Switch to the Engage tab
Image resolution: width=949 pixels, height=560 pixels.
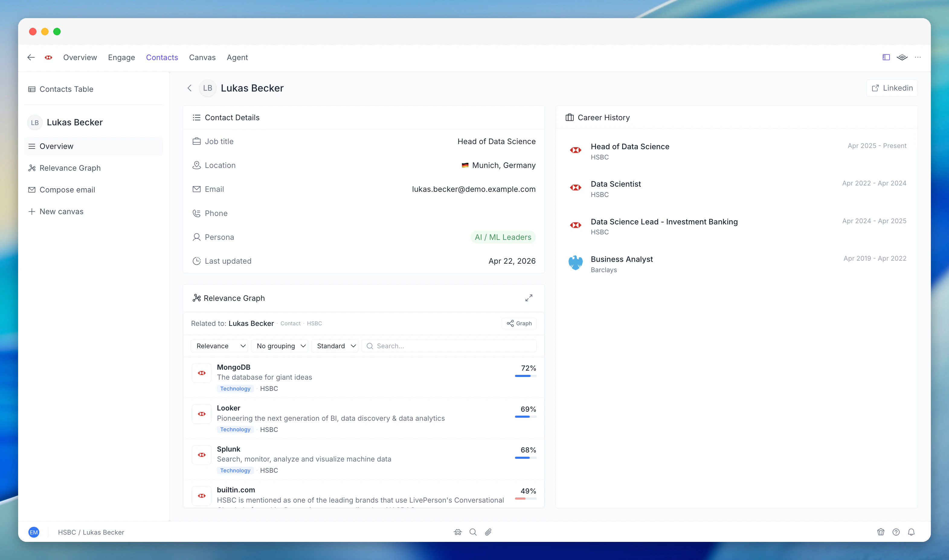(121, 57)
